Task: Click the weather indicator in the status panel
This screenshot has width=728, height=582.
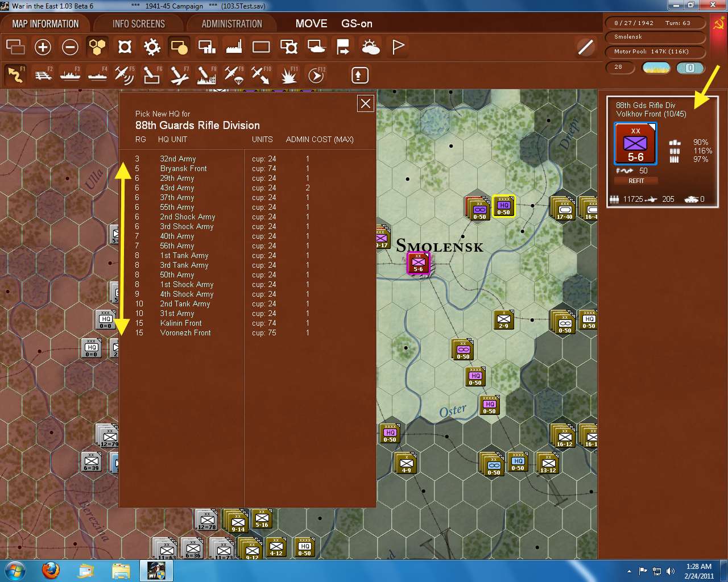Action: coord(656,68)
